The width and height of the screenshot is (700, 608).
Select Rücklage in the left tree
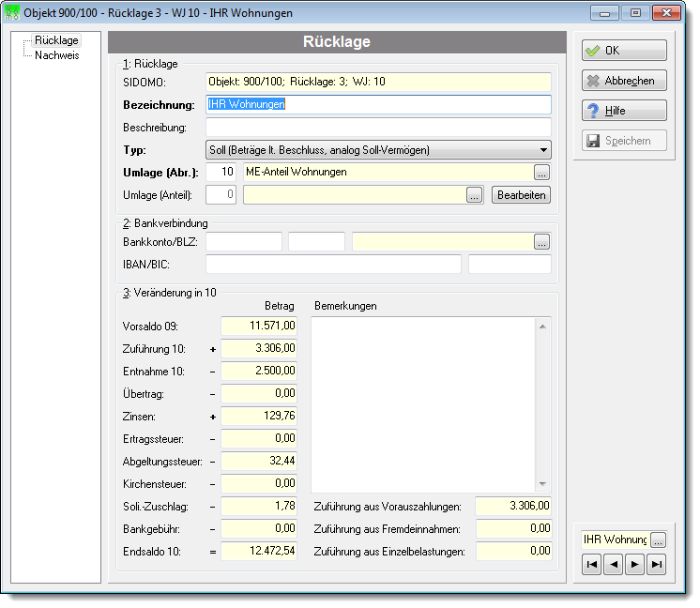[56, 40]
